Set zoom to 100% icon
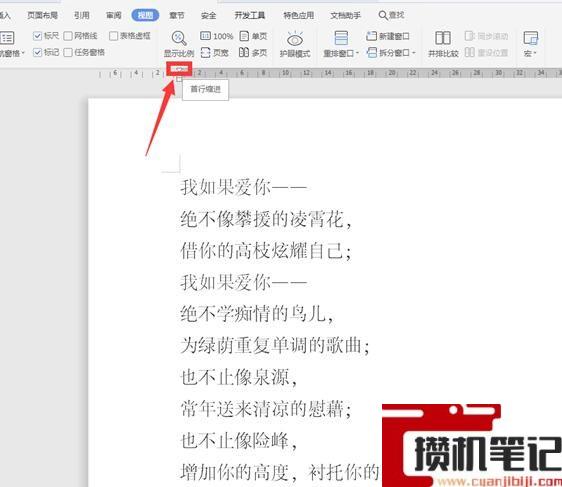562x487 pixels. point(205,35)
